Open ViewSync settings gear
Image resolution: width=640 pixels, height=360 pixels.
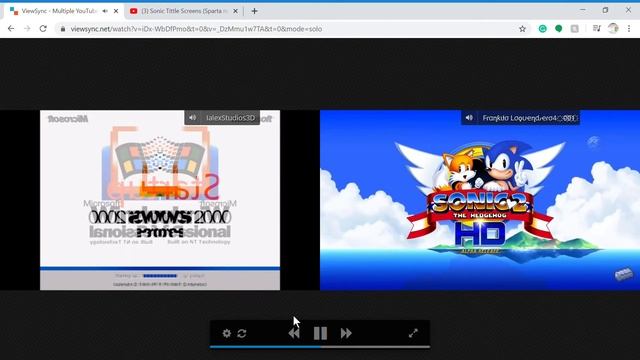[x=227, y=333]
